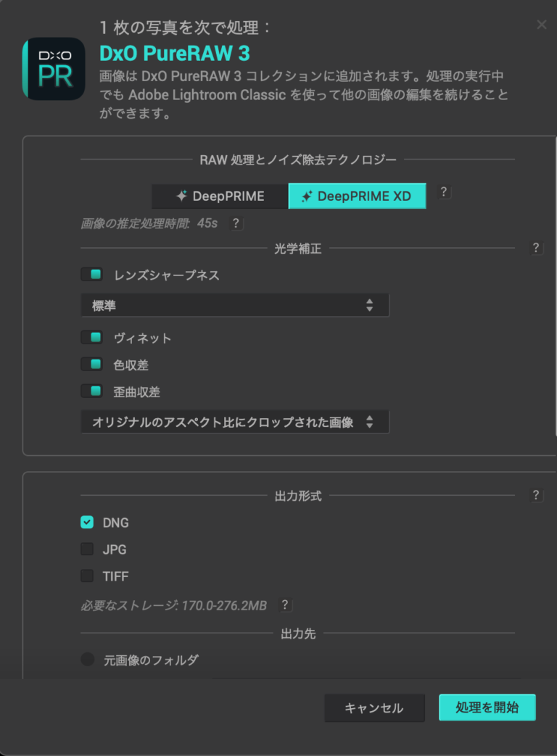Select the 元画像のフォルダ output destination
Image resolution: width=557 pixels, height=756 pixels.
[x=86, y=660]
